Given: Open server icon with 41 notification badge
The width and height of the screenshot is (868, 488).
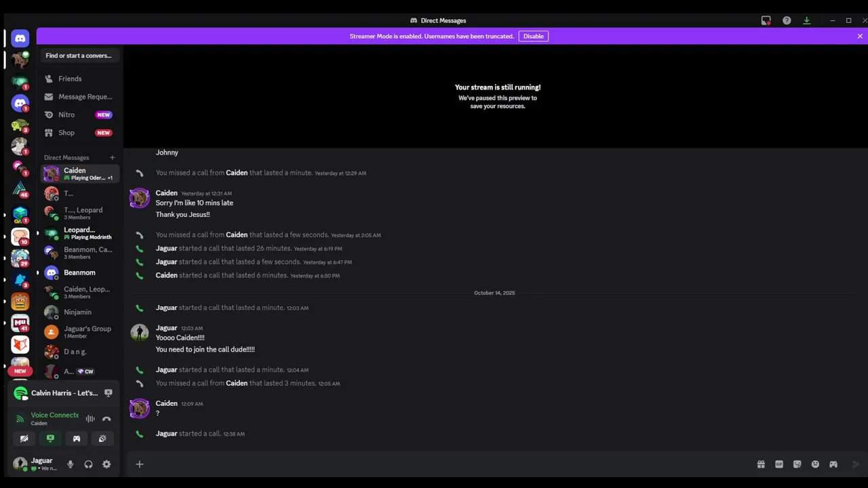Looking at the screenshot, I should (x=20, y=323).
